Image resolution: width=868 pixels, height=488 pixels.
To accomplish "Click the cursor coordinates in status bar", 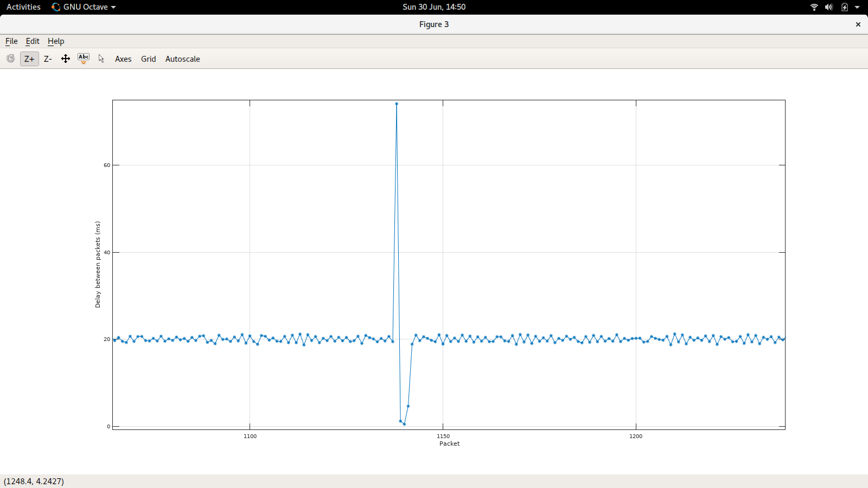I will (34, 481).
